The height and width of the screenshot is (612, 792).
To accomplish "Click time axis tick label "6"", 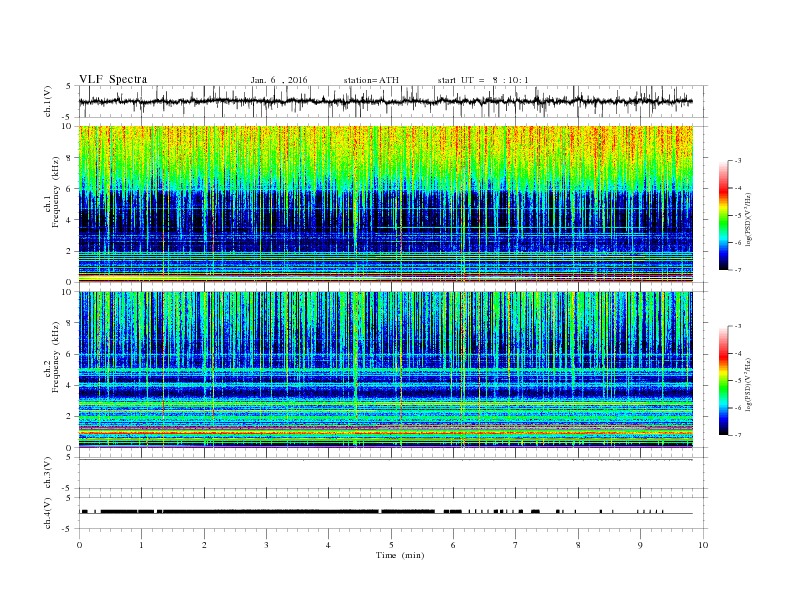I will tap(453, 545).
